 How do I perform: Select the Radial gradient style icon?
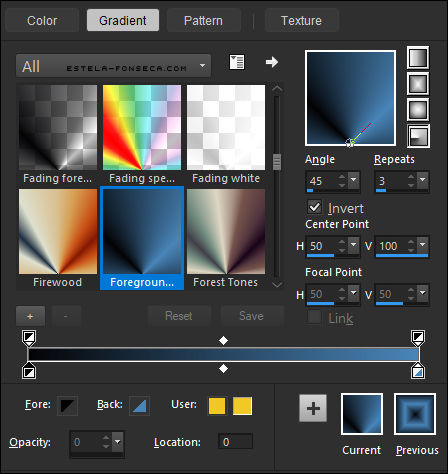(419, 136)
